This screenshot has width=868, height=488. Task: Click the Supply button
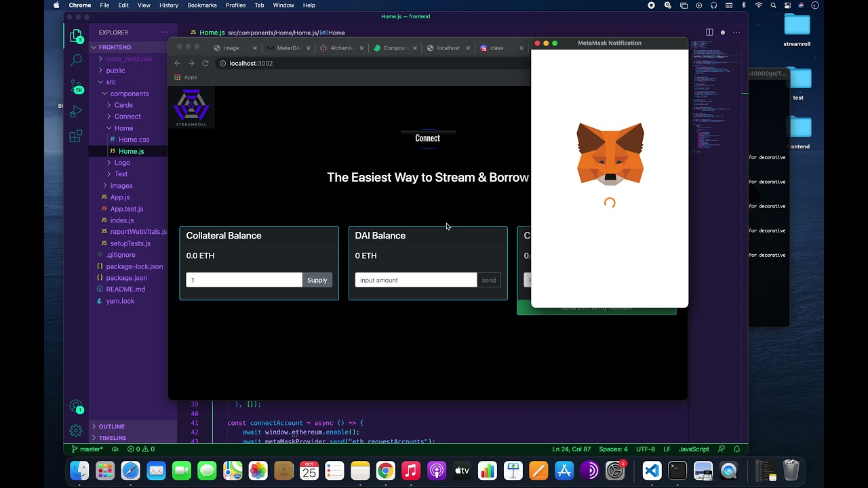tap(317, 280)
